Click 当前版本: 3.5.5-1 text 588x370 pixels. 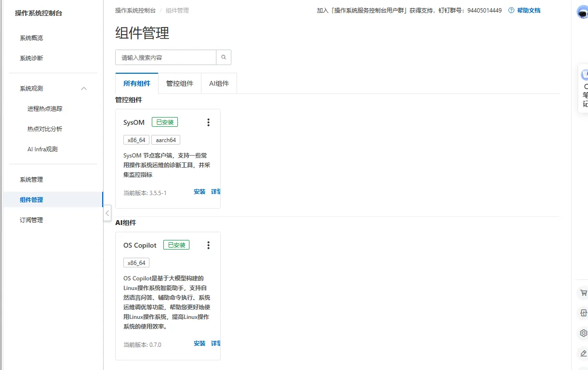pos(145,193)
